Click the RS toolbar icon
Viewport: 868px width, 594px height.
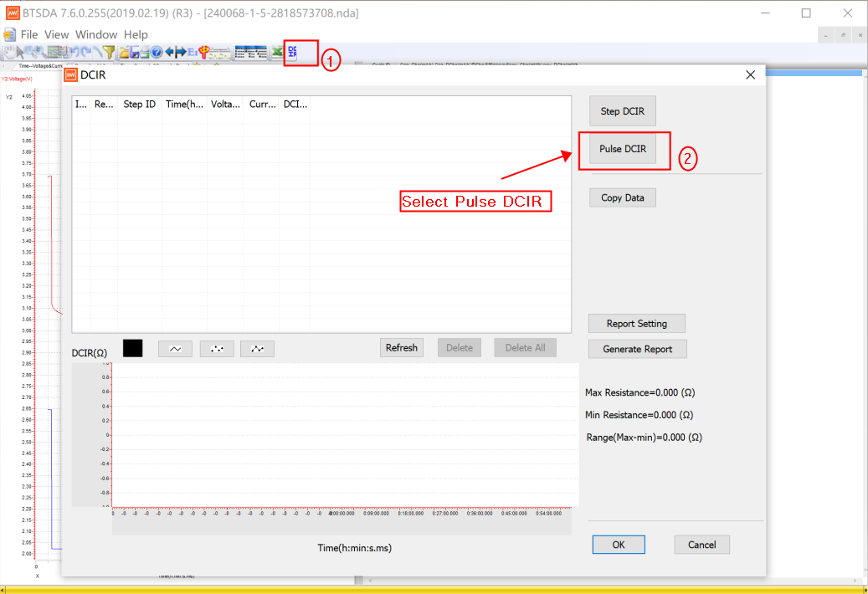point(53,52)
